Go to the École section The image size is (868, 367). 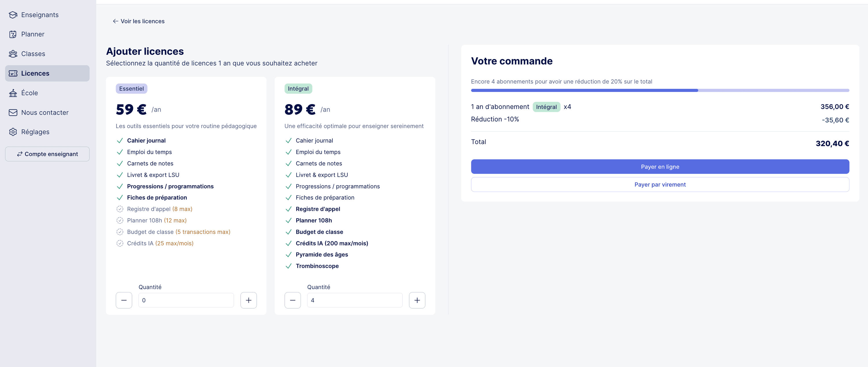pyautogui.click(x=29, y=93)
